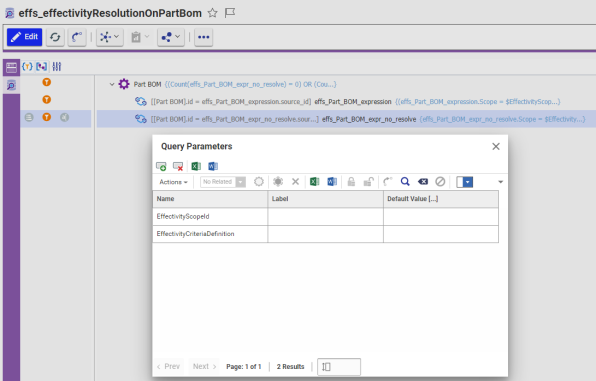The width and height of the screenshot is (596, 381).
Task: Open the sliders settings icon
Action: [x=57, y=67]
